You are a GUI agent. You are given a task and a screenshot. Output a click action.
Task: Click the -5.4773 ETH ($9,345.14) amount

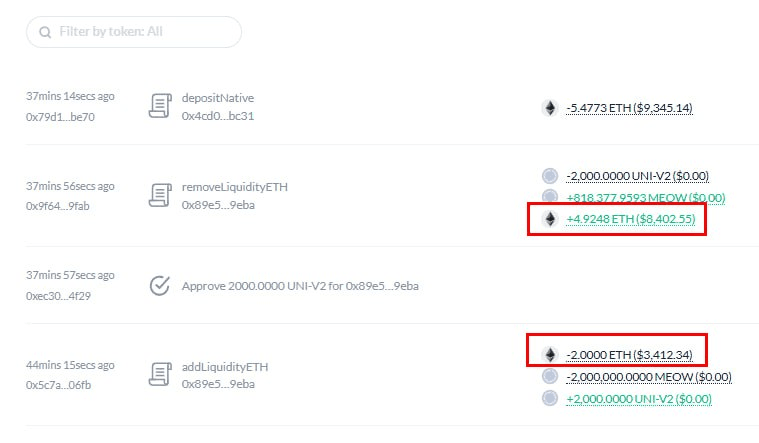point(629,108)
